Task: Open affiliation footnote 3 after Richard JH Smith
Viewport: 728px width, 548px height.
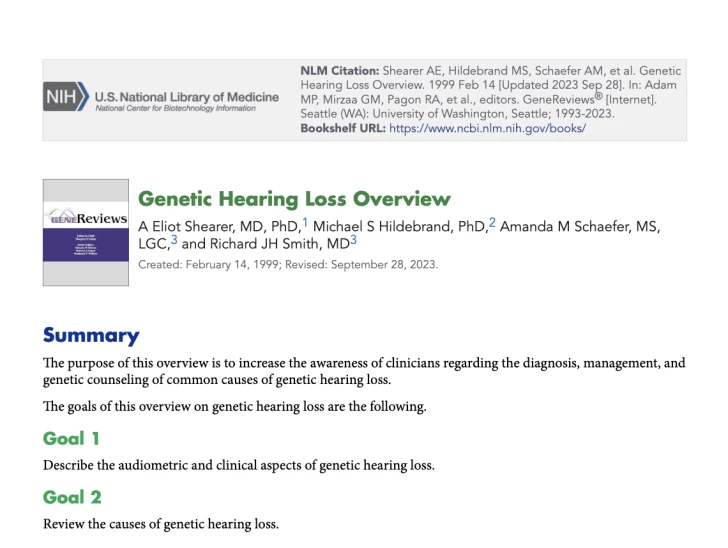Action: pos(353,241)
